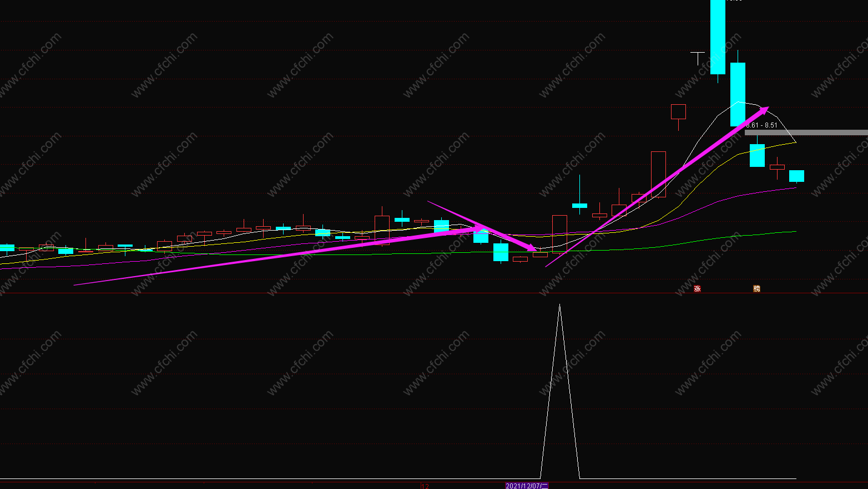Click the indicator spike peak
The image size is (868, 489).
(559, 305)
